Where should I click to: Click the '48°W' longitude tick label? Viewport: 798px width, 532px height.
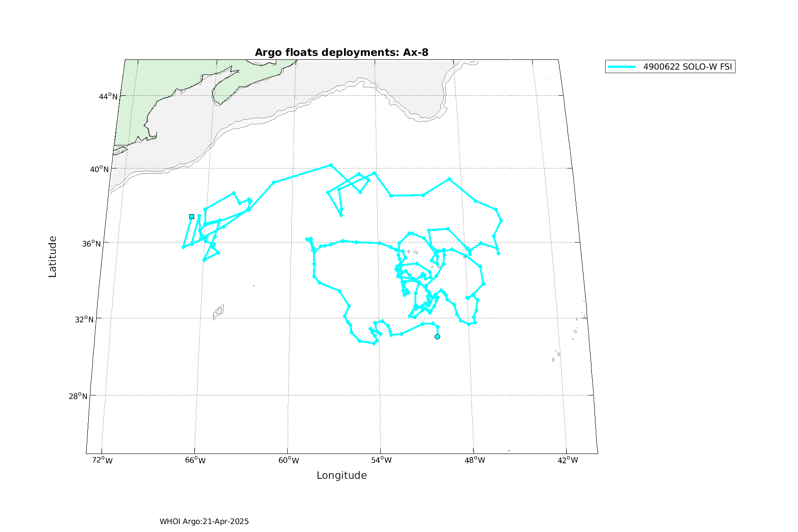(x=474, y=460)
